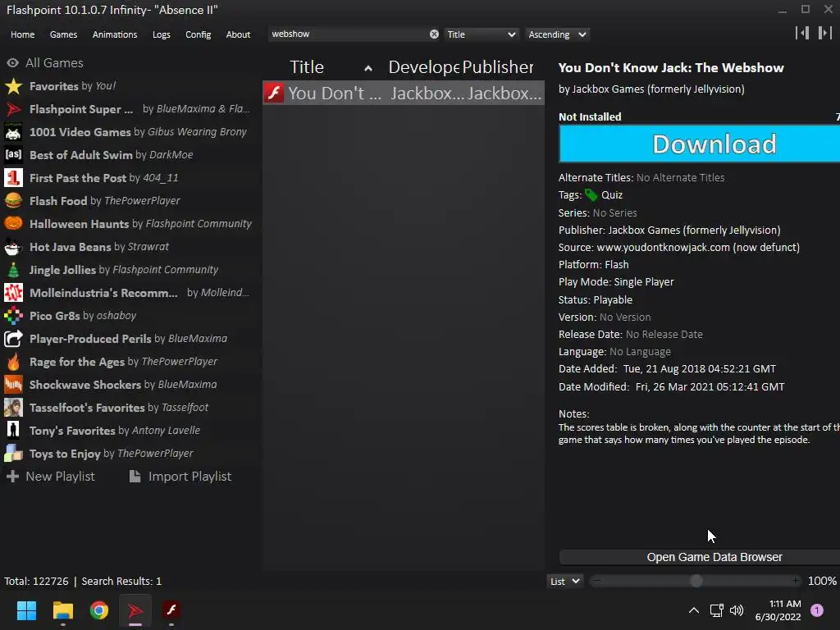Click the Download button
This screenshot has width=840, height=630.
click(x=699, y=144)
